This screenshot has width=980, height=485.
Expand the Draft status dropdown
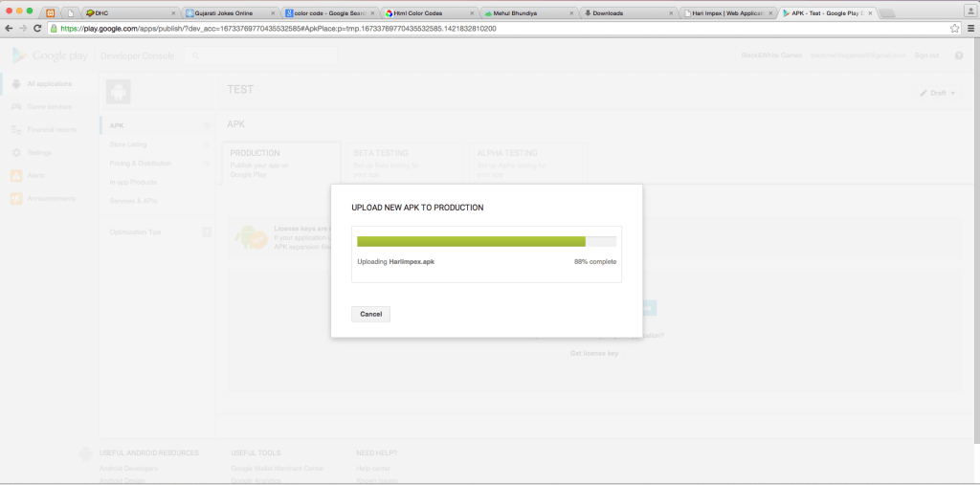point(938,93)
